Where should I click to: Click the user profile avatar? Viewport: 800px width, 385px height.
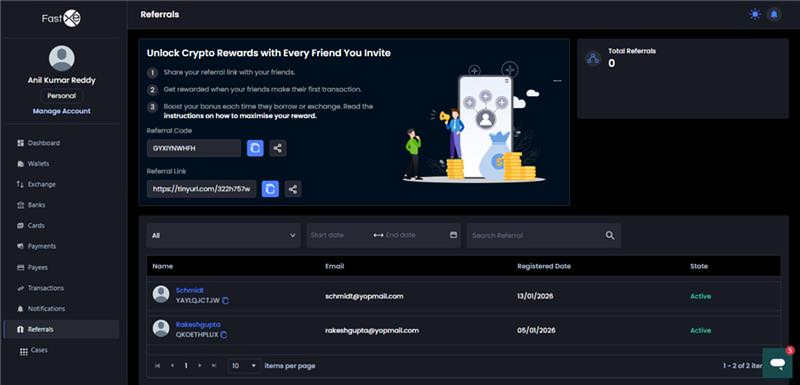(x=62, y=58)
